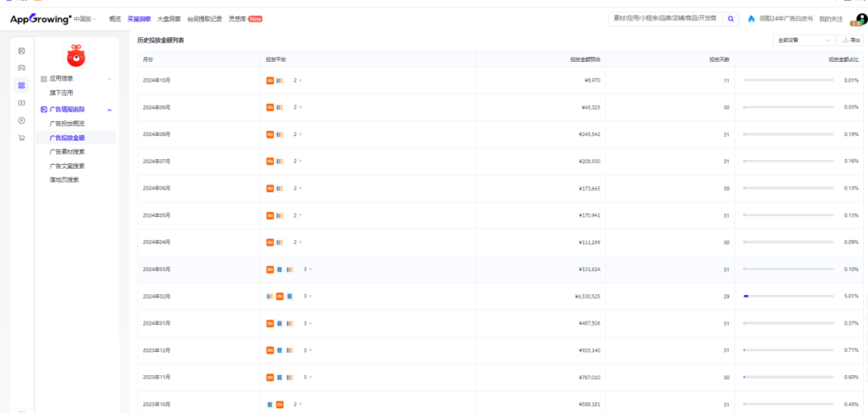This screenshot has height=413, width=868.
Task: Click the search input field in header
Action: (x=665, y=18)
